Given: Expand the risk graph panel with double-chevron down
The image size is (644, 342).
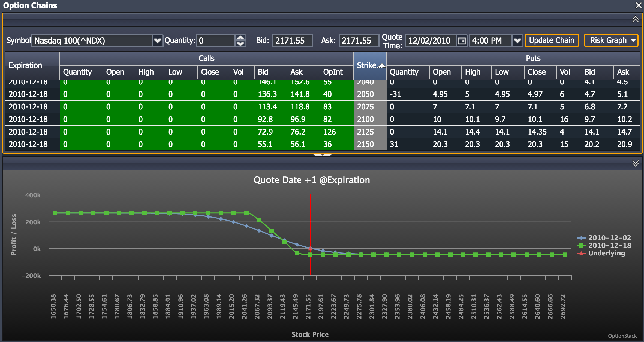Looking at the screenshot, I should [x=635, y=163].
